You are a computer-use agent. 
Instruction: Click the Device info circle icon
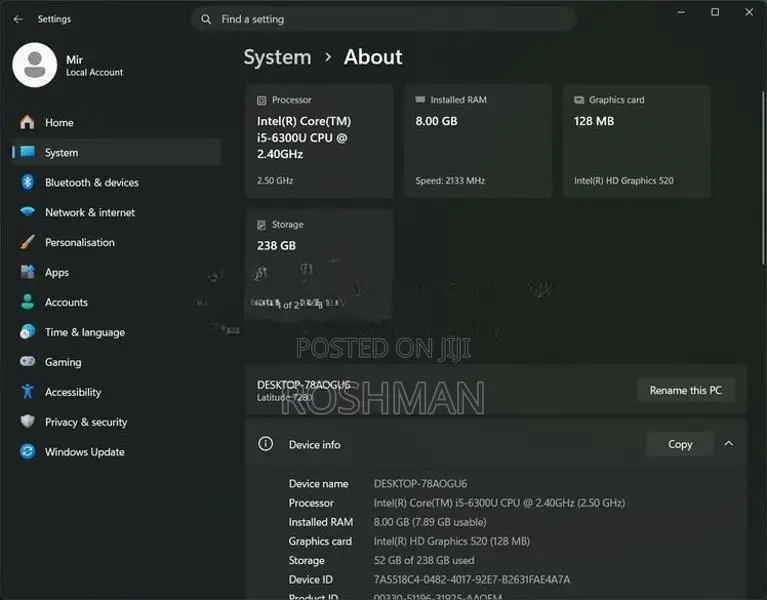tap(266, 444)
